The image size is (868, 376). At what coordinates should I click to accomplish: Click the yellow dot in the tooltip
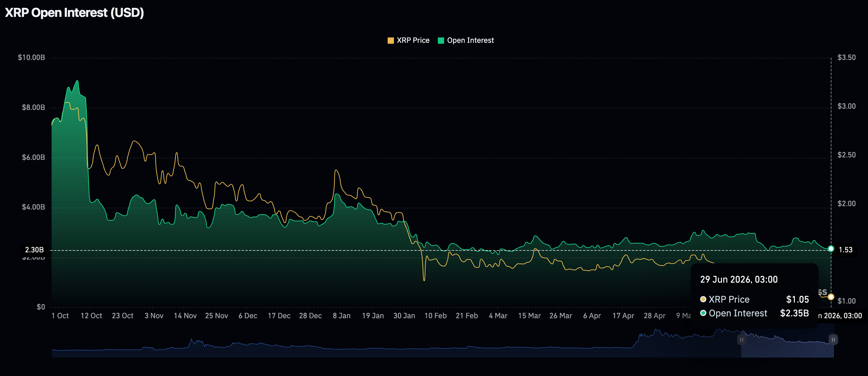pos(703,299)
